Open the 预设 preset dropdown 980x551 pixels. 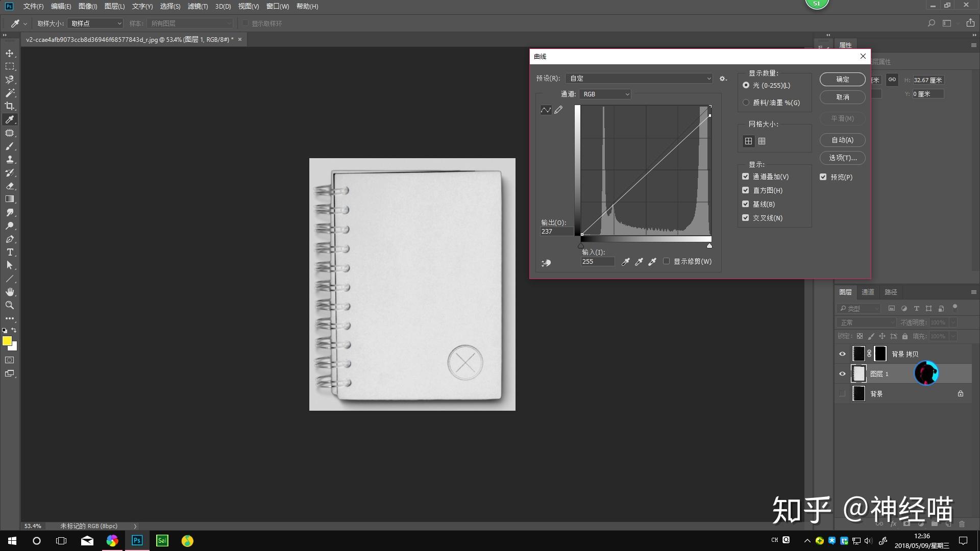point(639,79)
